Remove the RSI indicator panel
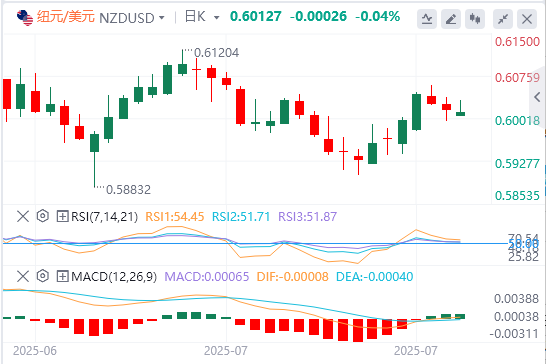 23,216
